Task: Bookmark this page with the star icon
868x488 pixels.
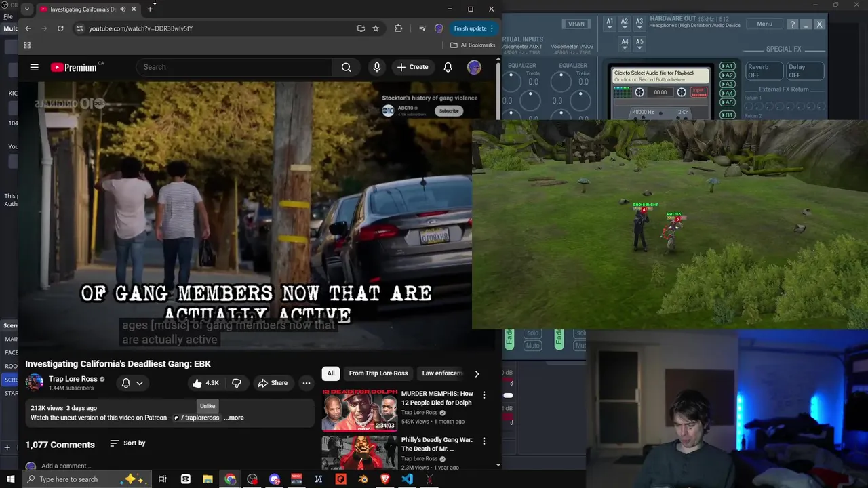Action: pyautogui.click(x=376, y=28)
